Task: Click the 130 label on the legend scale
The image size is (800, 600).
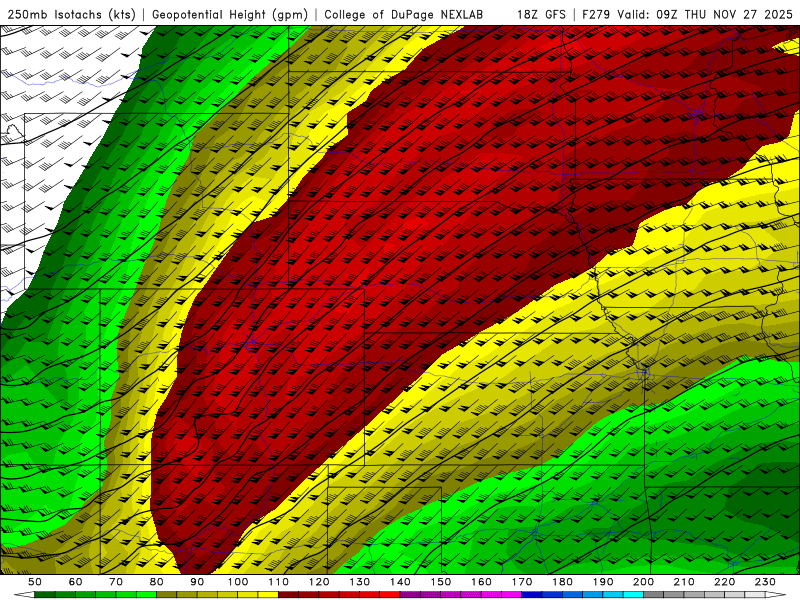Action: [x=360, y=582]
